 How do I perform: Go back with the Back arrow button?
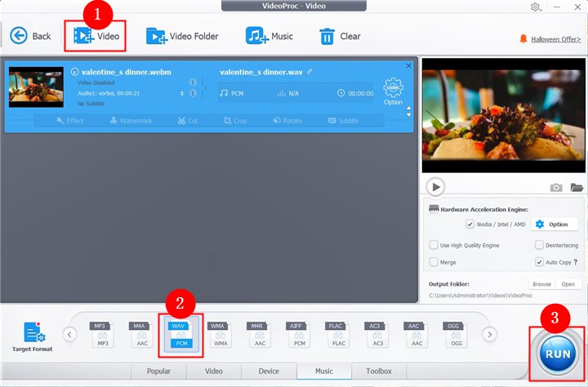30,36
